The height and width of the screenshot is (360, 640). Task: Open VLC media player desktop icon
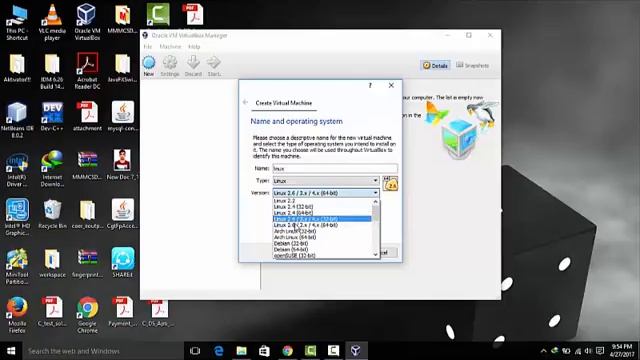[52, 22]
